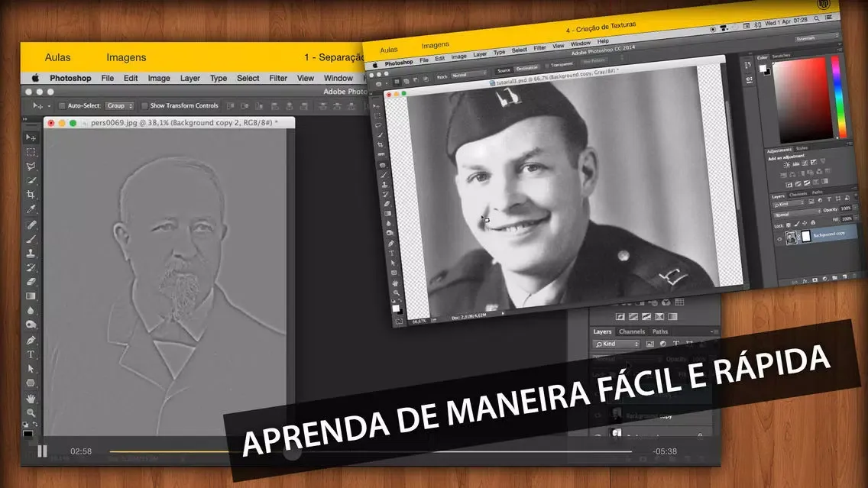Open the Kind filter dropdown in right window Layers panel
Screen dimensions: 868x488
click(787, 205)
